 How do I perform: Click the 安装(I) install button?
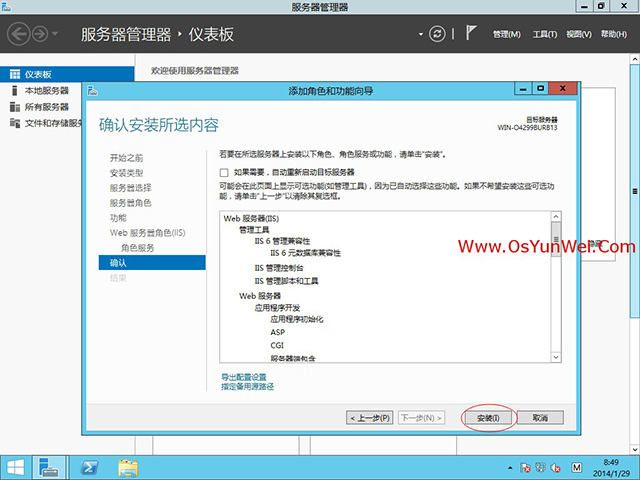pyautogui.click(x=488, y=418)
